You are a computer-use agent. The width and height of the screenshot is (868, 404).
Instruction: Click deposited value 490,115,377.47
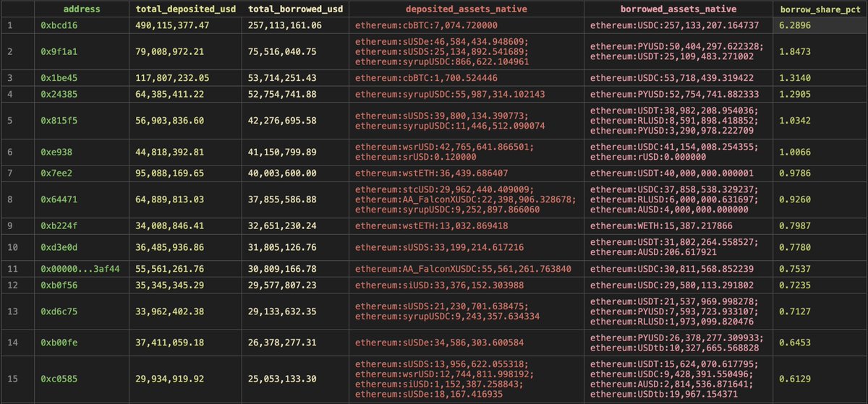[173, 25]
